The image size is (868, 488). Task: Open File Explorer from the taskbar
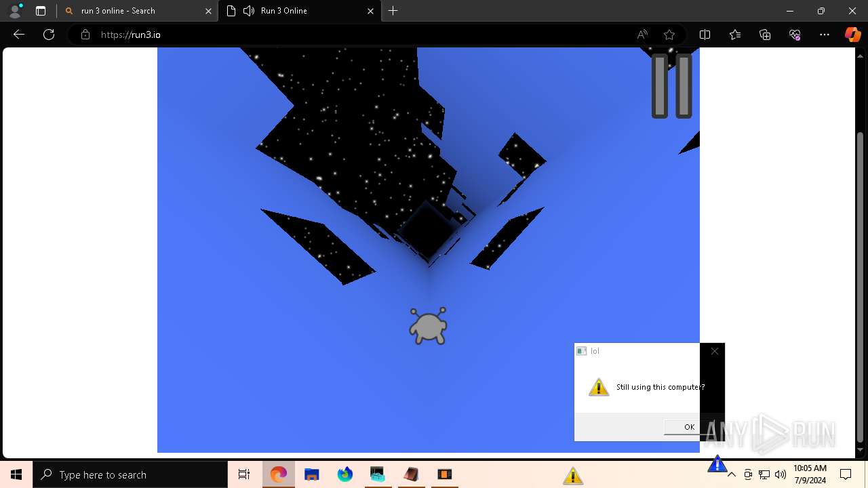coord(312,474)
